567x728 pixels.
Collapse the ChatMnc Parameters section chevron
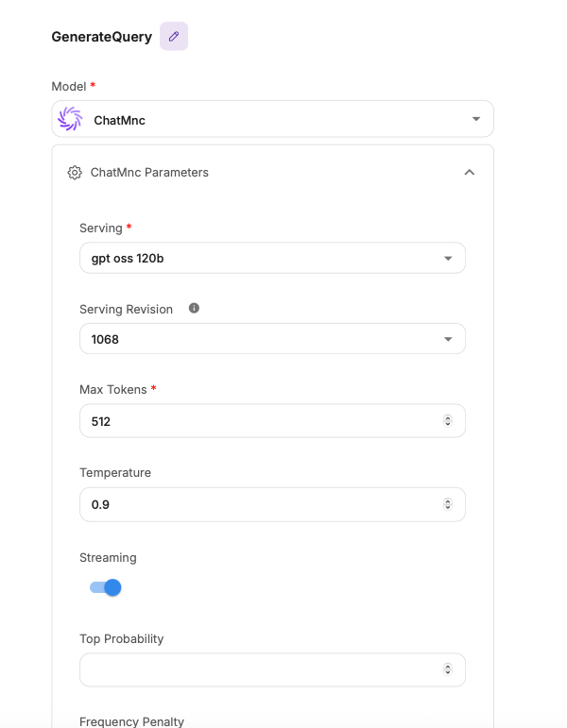tap(469, 173)
